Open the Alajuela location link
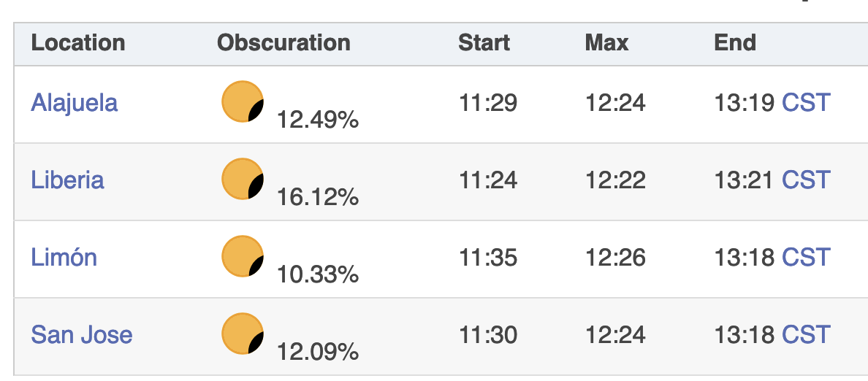Viewport: 868px width, 381px height. pos(74,102)
